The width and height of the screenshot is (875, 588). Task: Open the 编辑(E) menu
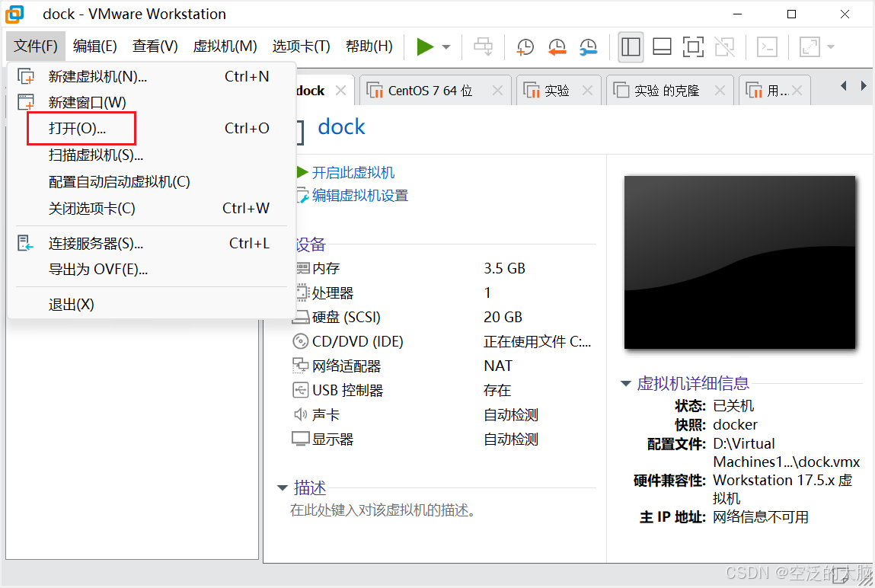pyautogui.click(x=95, y=46)
